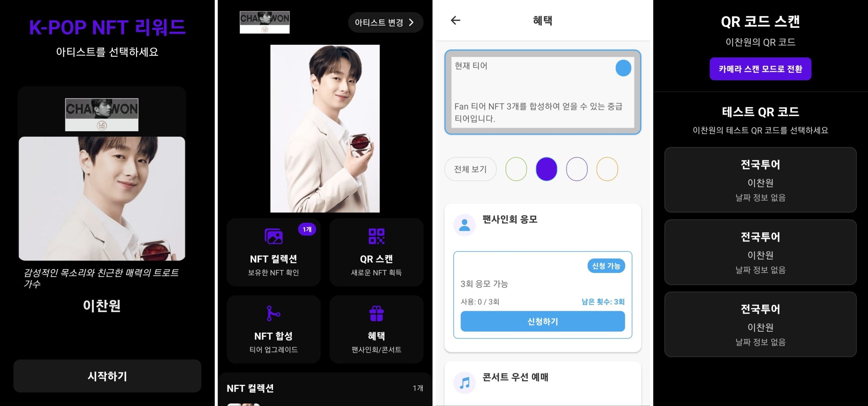Select the 전체 보기 filter tab
The width and height of the screenshot is (868, 406).
pyautogui.click(x=470, y=169)
